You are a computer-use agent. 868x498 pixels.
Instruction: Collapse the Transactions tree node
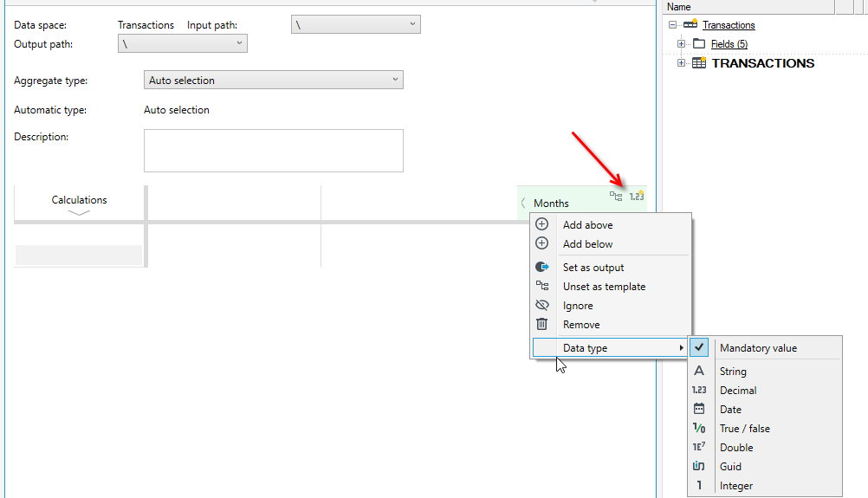click(672, 24)
